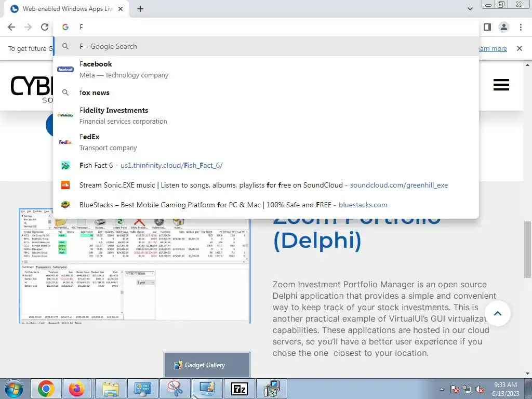532x399 pixels.
Task: Open the BlueStacks bluestacks.com suggestion
Action: [266, 205]
